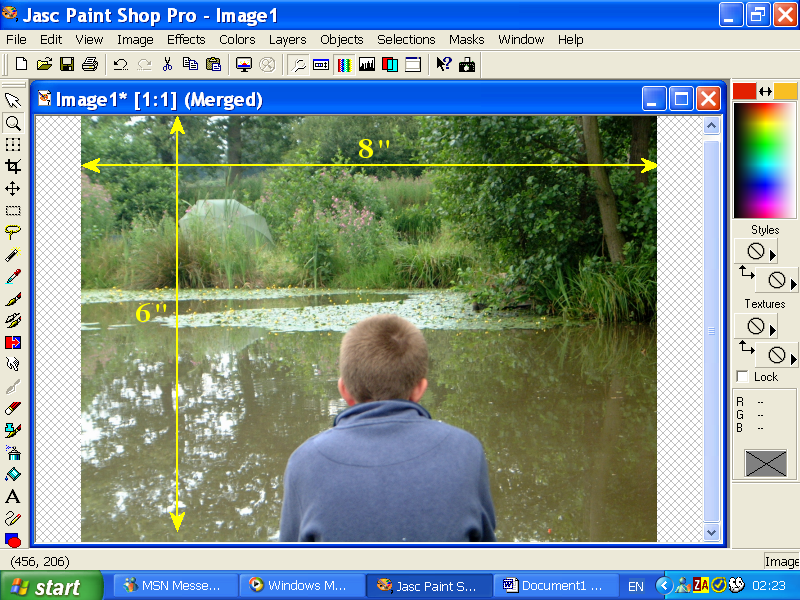Enable the Lock checkbox

pos(742,377)
